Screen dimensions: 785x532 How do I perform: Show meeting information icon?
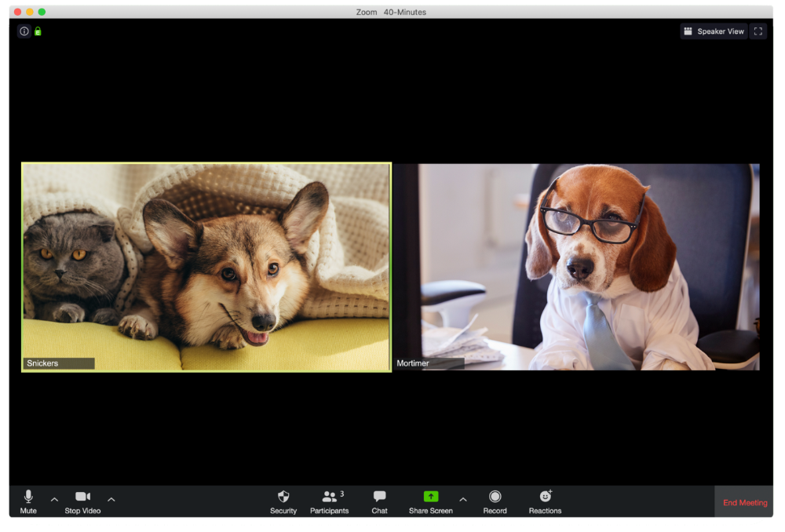point(24,31)
